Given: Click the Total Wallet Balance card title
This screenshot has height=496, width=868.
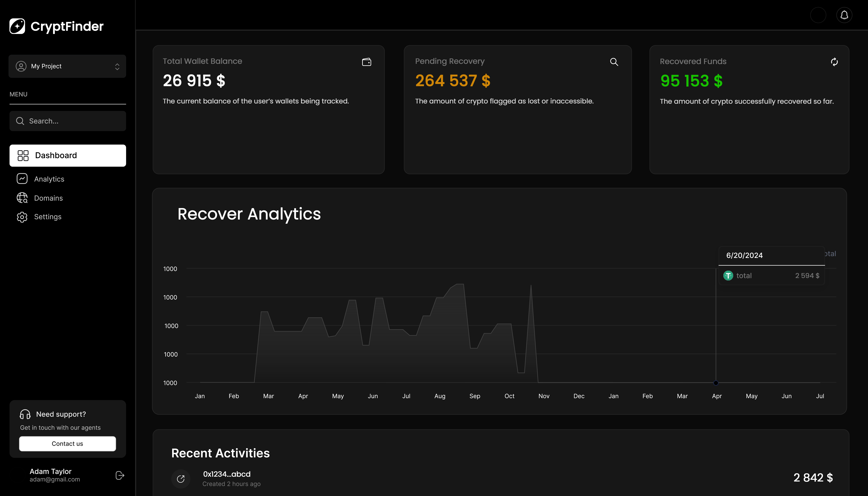Looking at the screenshot, I should click(x=202, y=61).
